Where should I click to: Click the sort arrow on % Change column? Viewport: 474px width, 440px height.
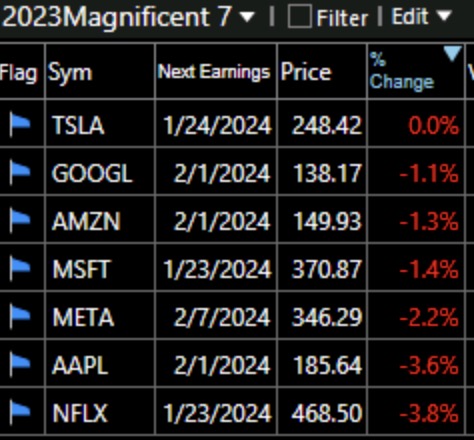pyautogui.click(x=453, y=53)
